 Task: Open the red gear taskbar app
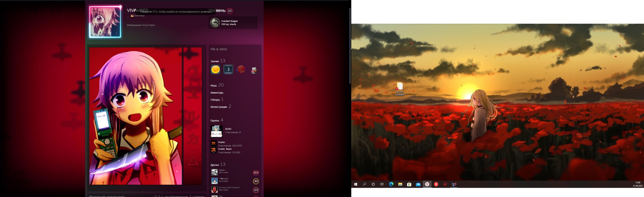coord(445,184)
